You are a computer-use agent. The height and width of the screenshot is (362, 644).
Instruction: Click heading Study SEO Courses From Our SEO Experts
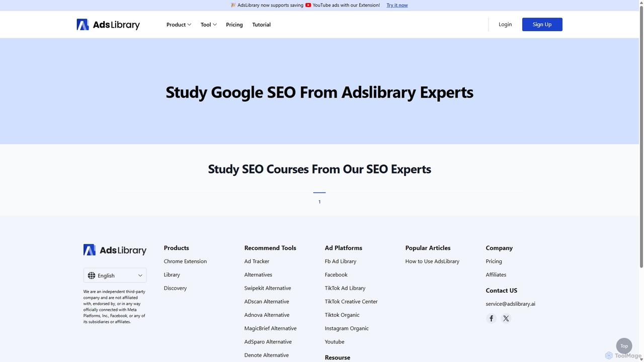tap(319, 169)
